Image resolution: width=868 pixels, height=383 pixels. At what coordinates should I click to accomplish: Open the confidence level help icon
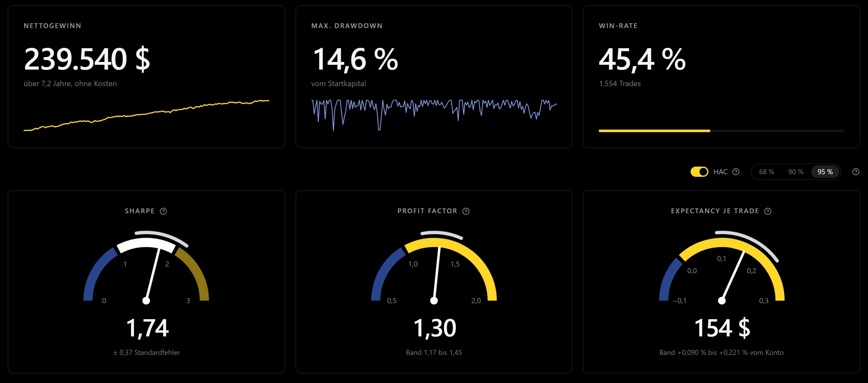pos(856,172)
